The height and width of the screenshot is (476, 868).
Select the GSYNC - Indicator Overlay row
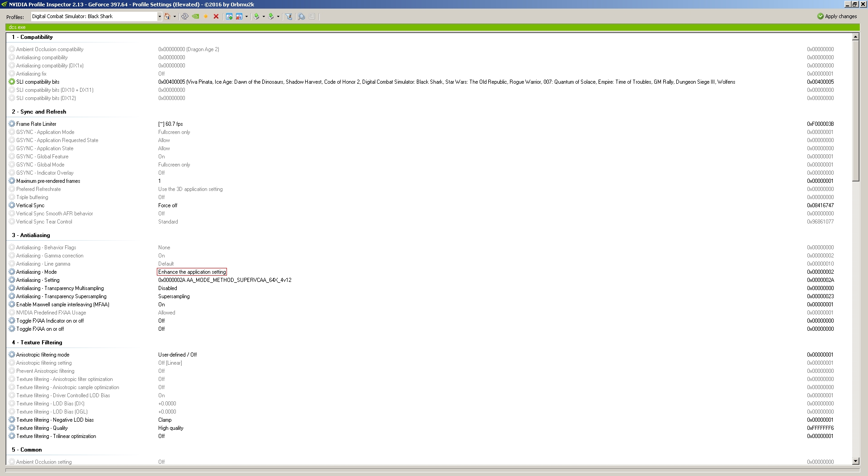(x=429, y=173)
